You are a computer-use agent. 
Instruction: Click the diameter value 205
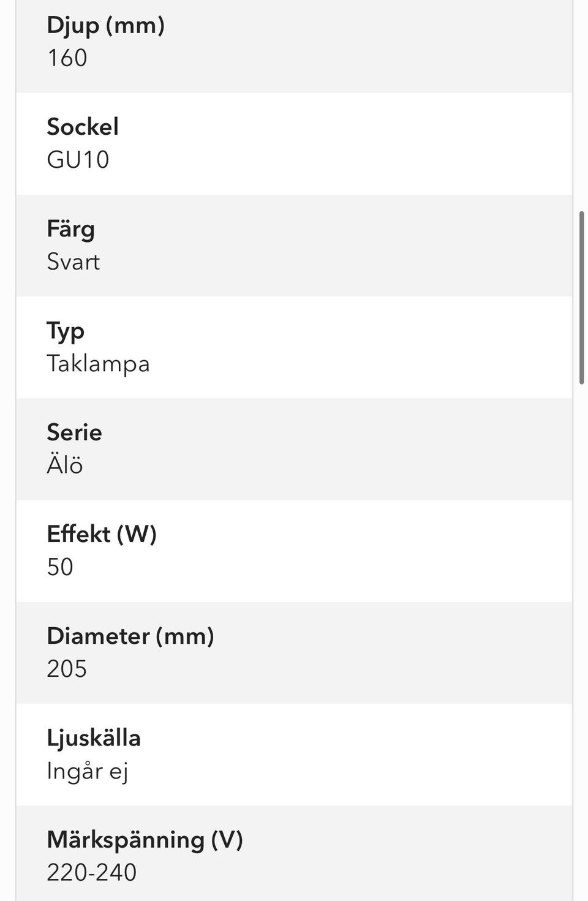pos(67,669)
